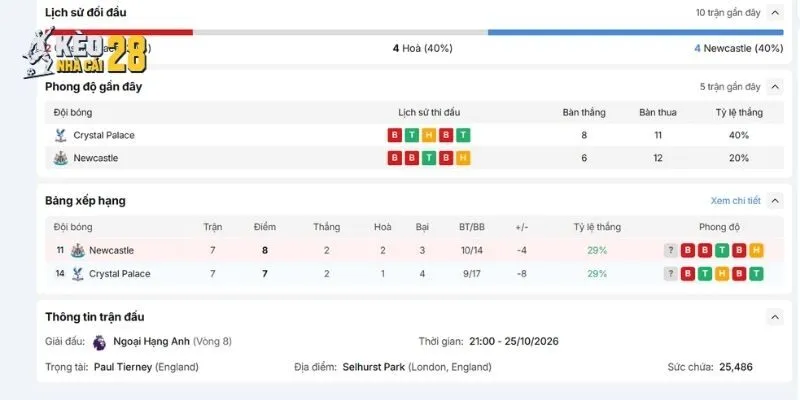This screenshot has height=400, width=800.
Task: Open Xem chi tiết standings link
Action: (735, 201)
